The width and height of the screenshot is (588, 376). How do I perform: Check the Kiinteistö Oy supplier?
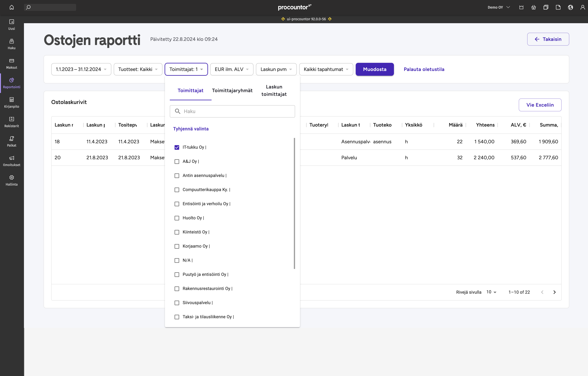click(177, 232)
